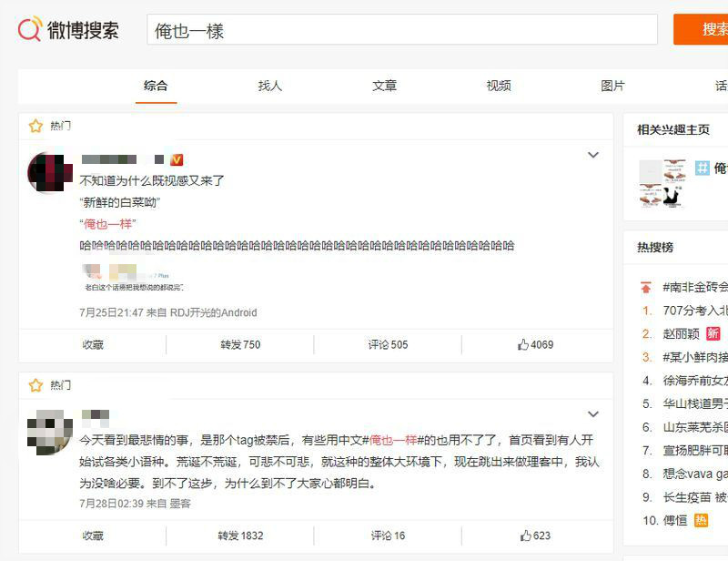Open 评论 505 on first post
The width and height of the screenshot is (728, 561).
(x=388, y=345)
